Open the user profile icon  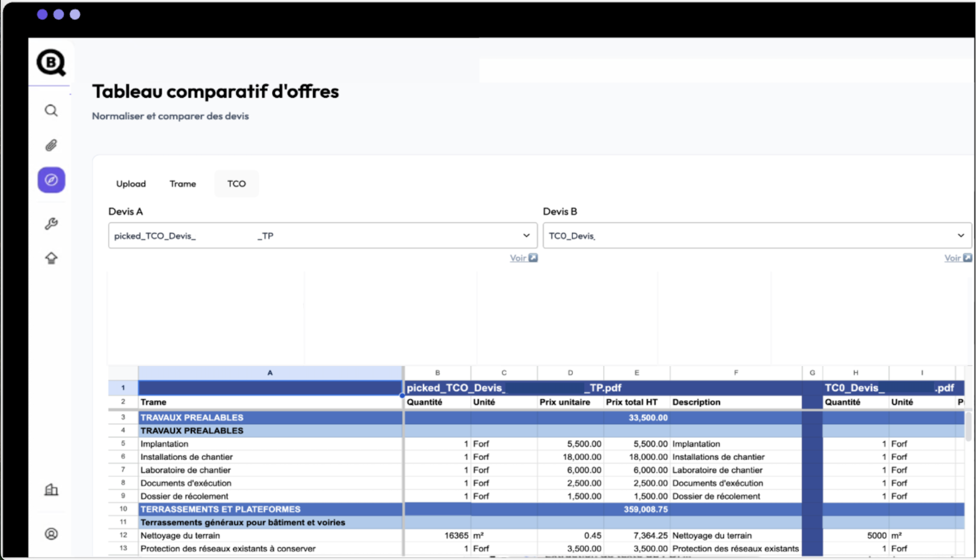[x=51, y=534]
